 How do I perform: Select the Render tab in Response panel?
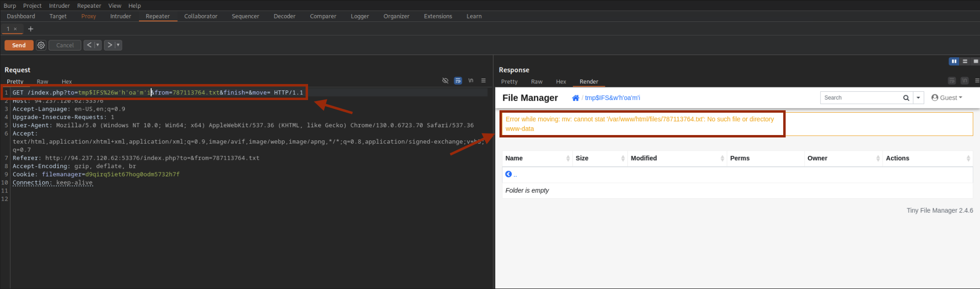(x=589, y=82)
